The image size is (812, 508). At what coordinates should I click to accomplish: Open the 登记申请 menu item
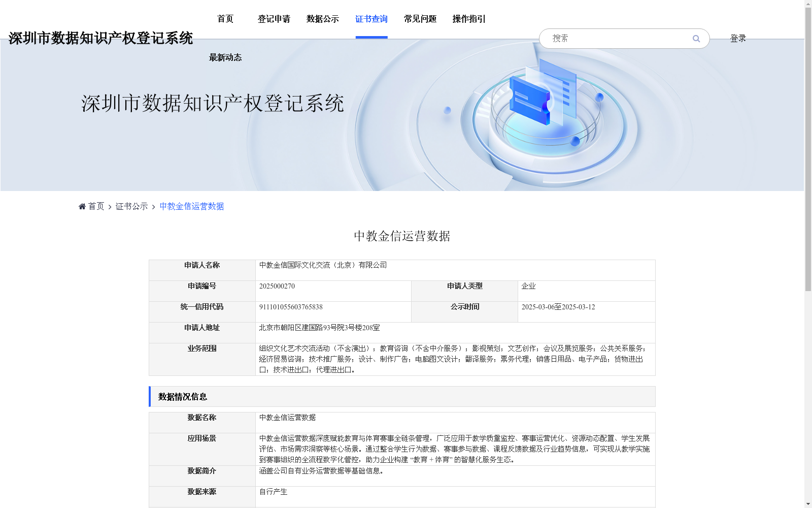(274, 19)
